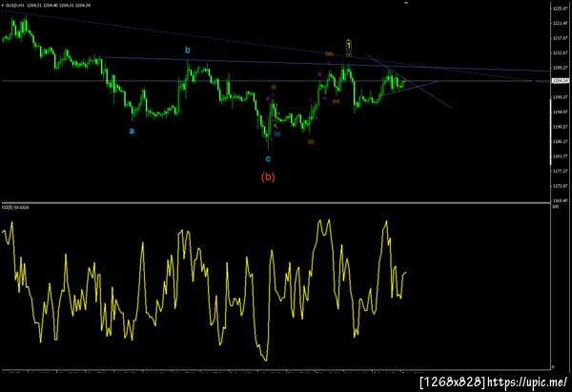Click the small triangle before GOLD,H1

point(3,6)
